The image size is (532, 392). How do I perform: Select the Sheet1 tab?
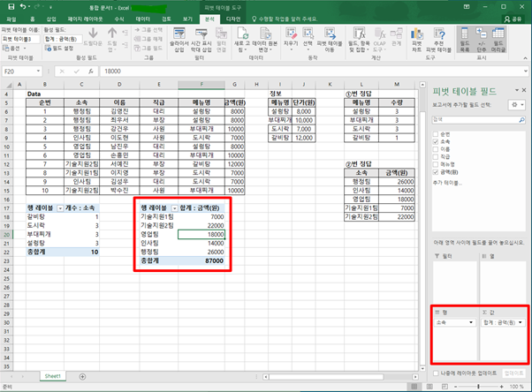tap(53, 376)
